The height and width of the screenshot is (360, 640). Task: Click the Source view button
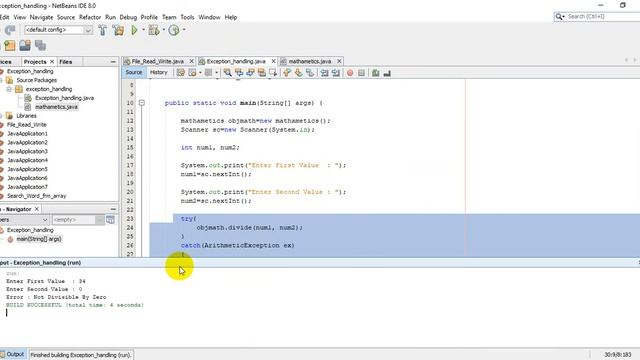point(134,73)
